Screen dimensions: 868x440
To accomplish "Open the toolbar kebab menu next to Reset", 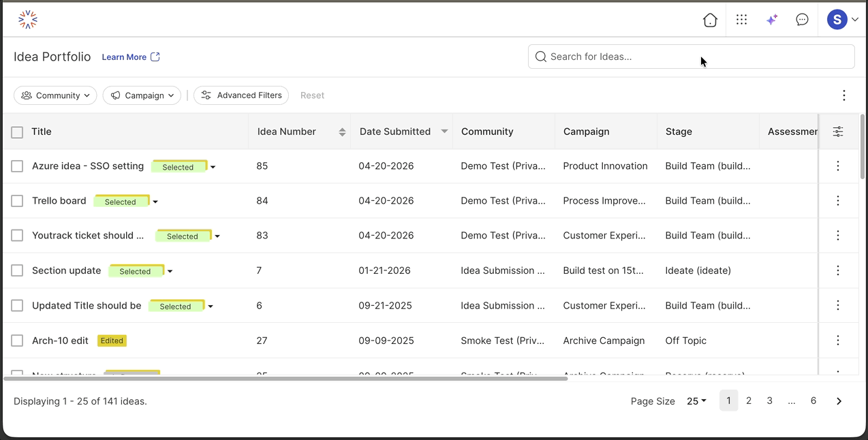I will coord(843,95).
